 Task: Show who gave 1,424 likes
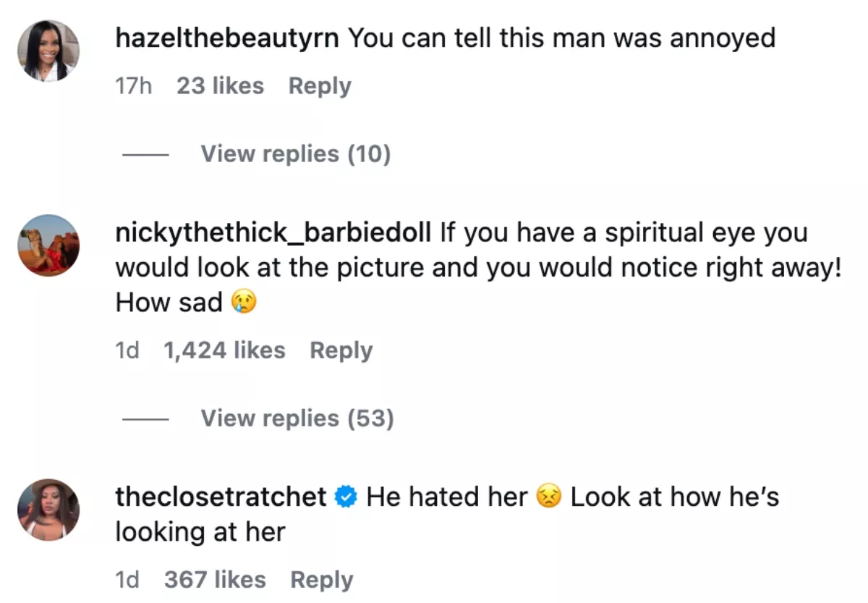coord(224,350)
